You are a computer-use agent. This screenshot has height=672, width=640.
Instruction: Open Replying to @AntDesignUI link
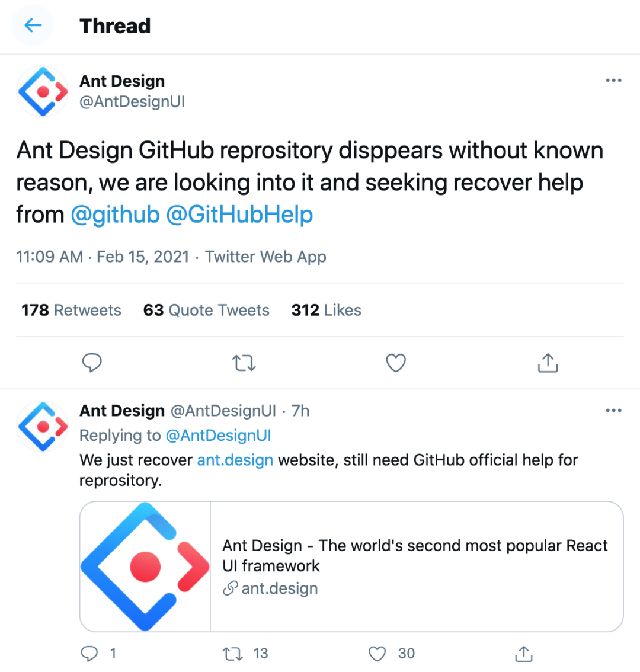175,436
